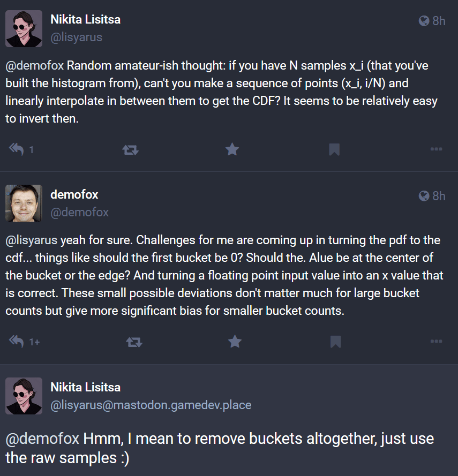This screenshot has width=458, height=476.
Task: Favourite Nikita Lisitsa's first post
Action: [x=232, y=150]
